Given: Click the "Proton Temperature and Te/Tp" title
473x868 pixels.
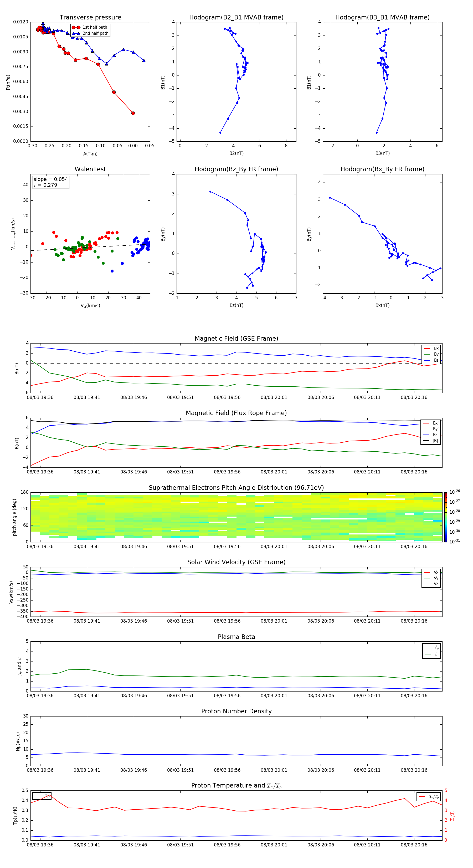Looking at the screenshot, I should tap(236, 786).
